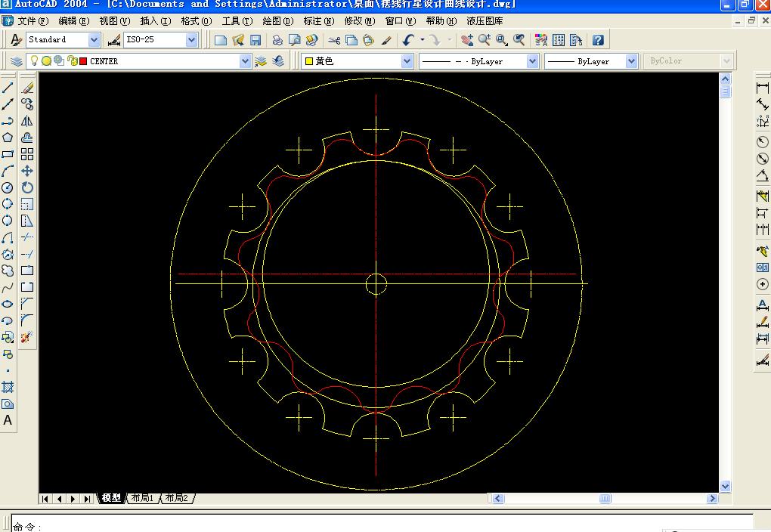Toggle CENTER layer freeze sun icon
Viewport: 771px width, 532px height.
46,61
